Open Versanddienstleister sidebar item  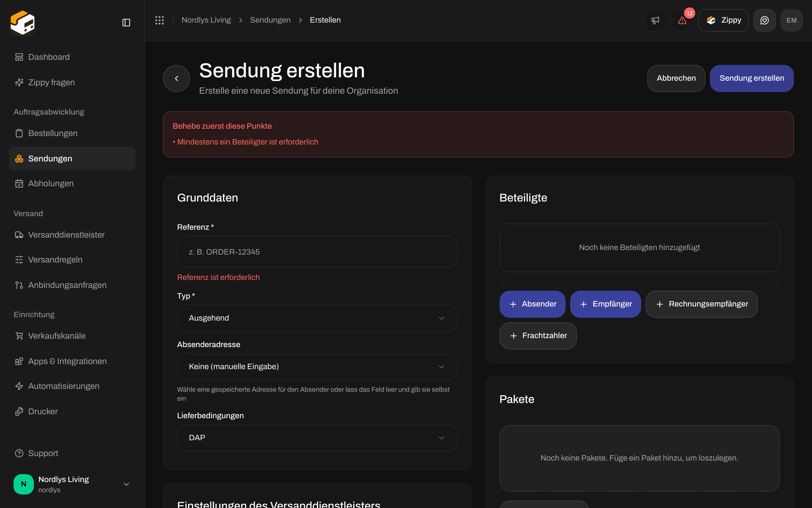pos(72,235)
